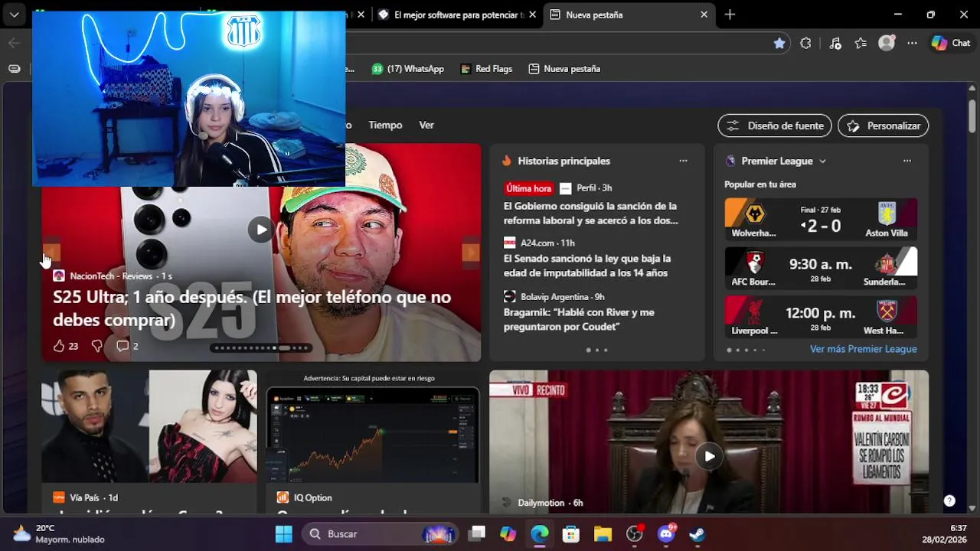Launch Copilot from the taskbar
The height and width of the screenshot is (551, 980).
(x=508, y=533)
